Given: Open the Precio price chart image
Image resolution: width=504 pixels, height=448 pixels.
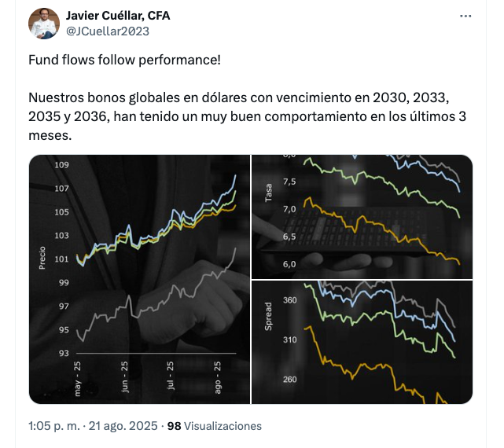Looking at the screenshot, I should coord(139,278).
